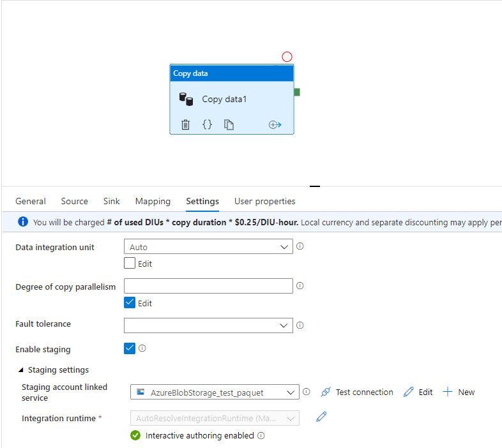The image size is (502, 448).
Task: Show info for Staging account linked service
Action: pos(307,392)
